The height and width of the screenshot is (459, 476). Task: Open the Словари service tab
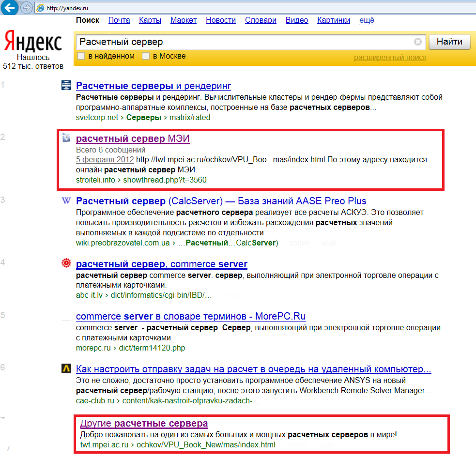(261, 20)
